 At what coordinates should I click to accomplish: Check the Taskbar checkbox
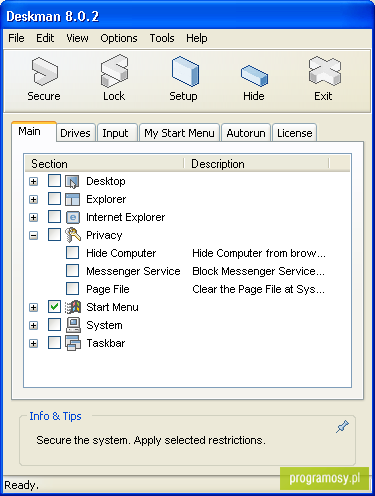54,343
